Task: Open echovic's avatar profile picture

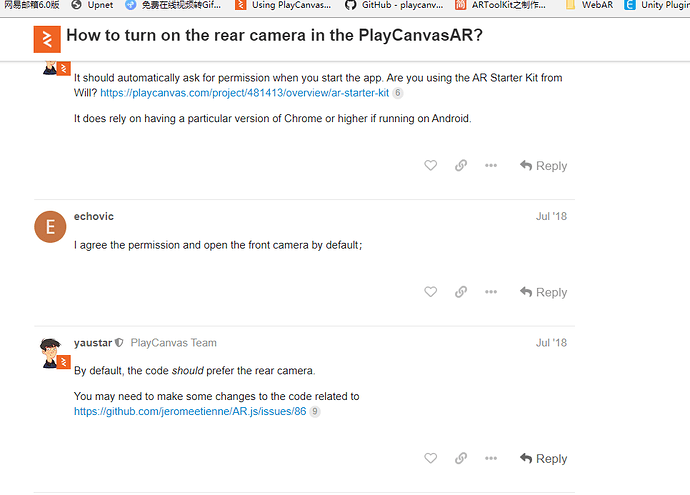Action: [x=50, y=227]
